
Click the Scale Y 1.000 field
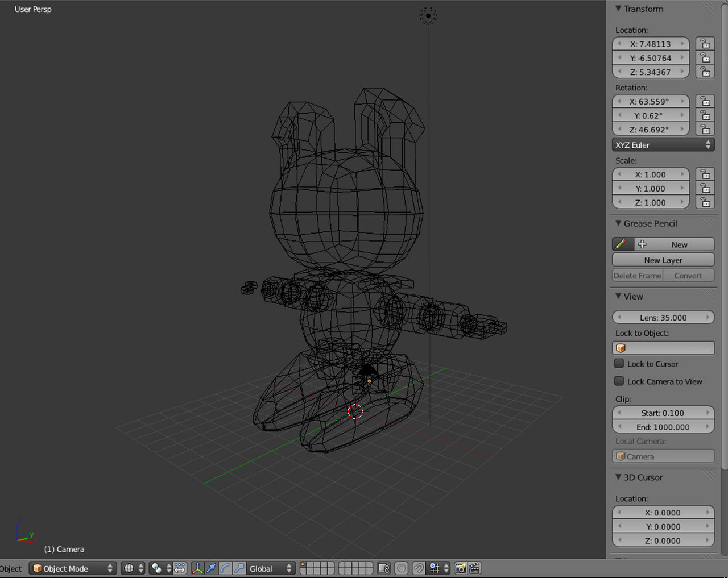pos(651,188)
